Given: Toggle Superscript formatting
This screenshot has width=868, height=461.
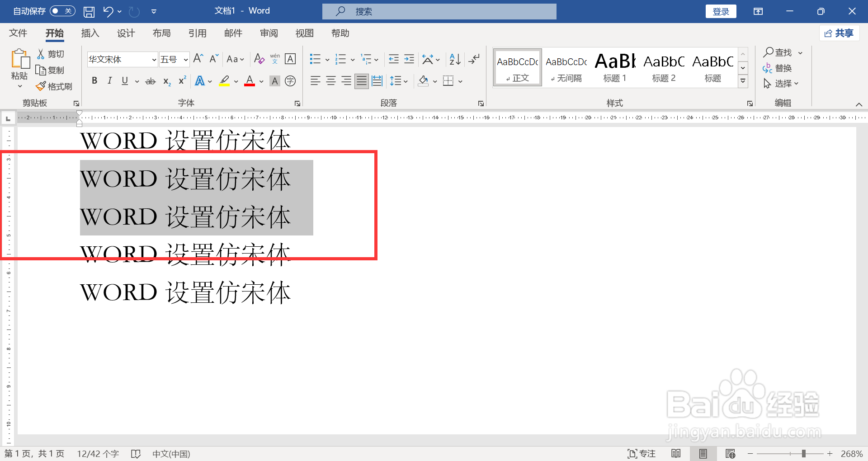Looking at the screenshot, I should [182, 81].
